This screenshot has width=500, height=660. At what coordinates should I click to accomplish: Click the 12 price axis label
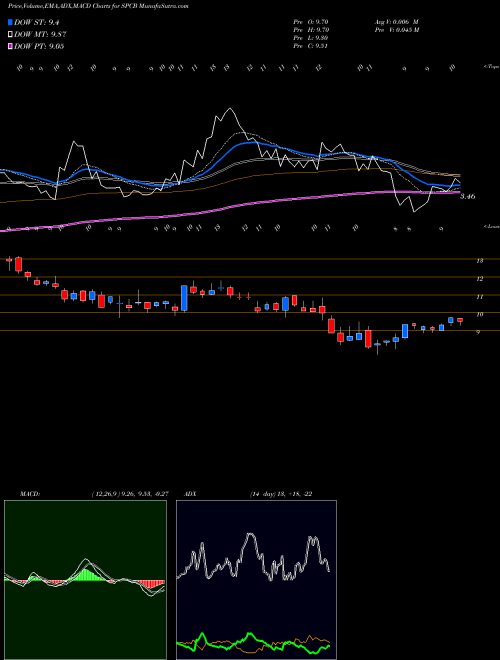[479, 279]
